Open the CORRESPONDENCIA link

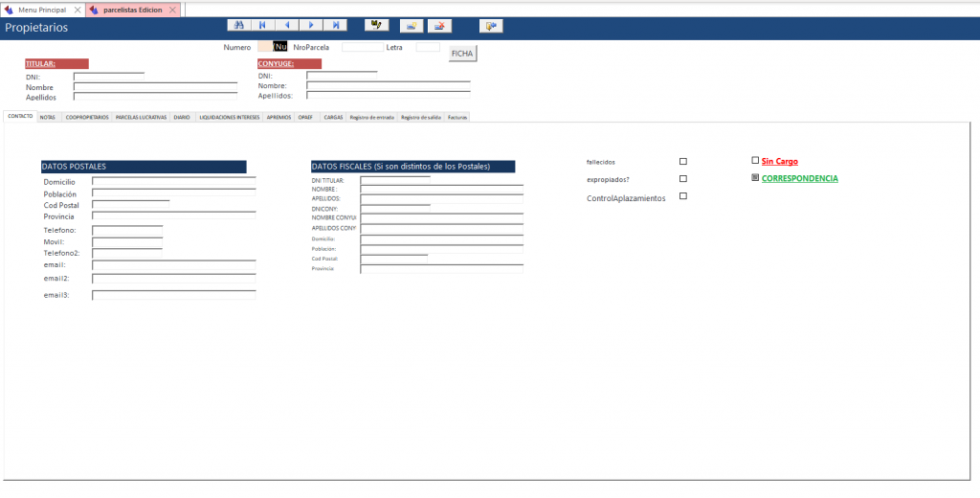(x=799, y=178)
